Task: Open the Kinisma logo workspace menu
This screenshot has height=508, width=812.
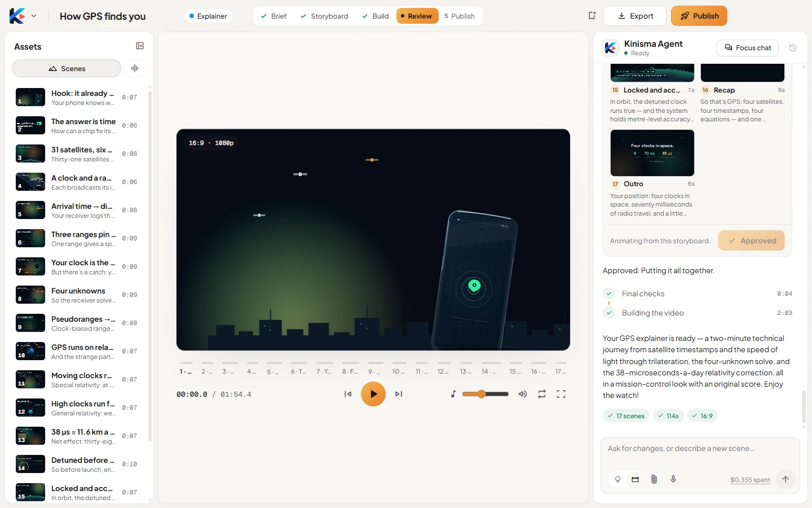Action: click(x=23, y=16)
